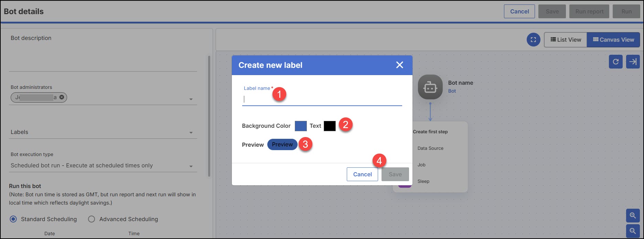The width and height of the screenshot is (644, 239).
Task: Choose Job as first step
Action: pyautogui.click(x=421, y=165)
